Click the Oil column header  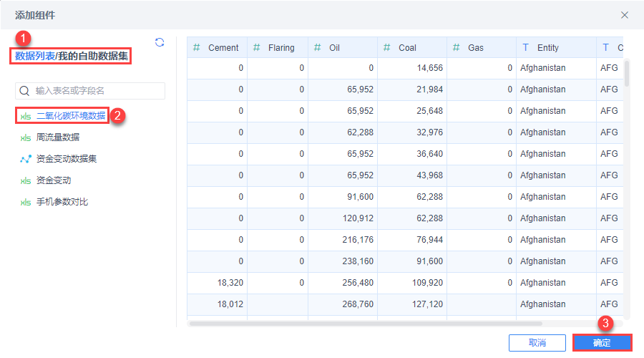pyautogui.click(x=335, y=48)
